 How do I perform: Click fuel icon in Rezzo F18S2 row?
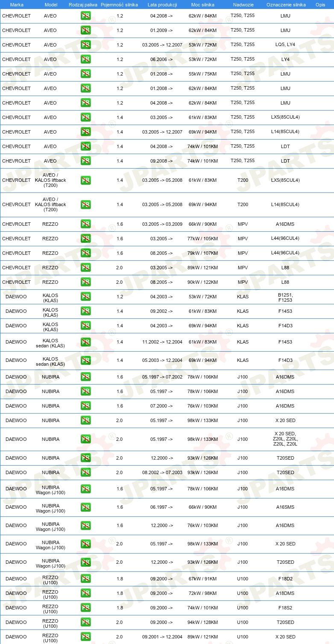coord(85,608)
